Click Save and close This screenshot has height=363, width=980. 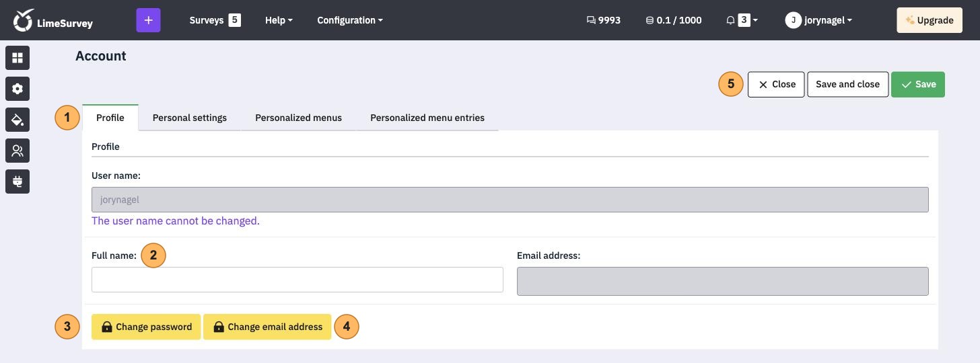pos(848,84)
